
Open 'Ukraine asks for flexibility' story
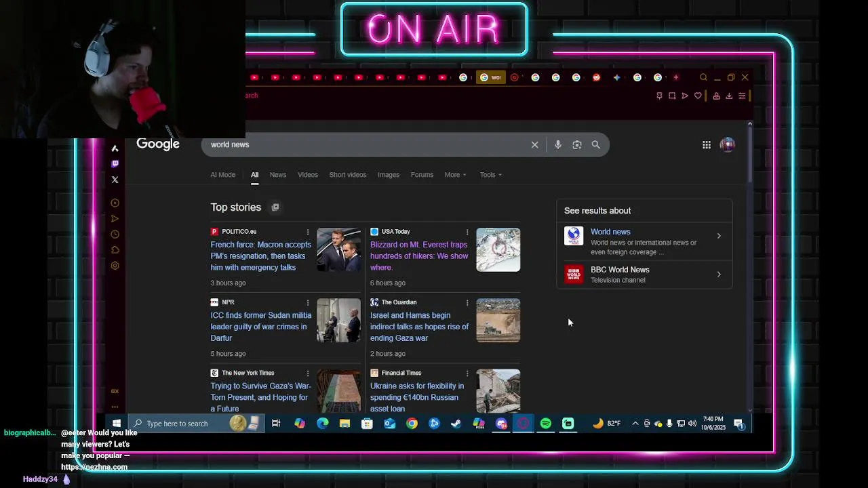417,397
